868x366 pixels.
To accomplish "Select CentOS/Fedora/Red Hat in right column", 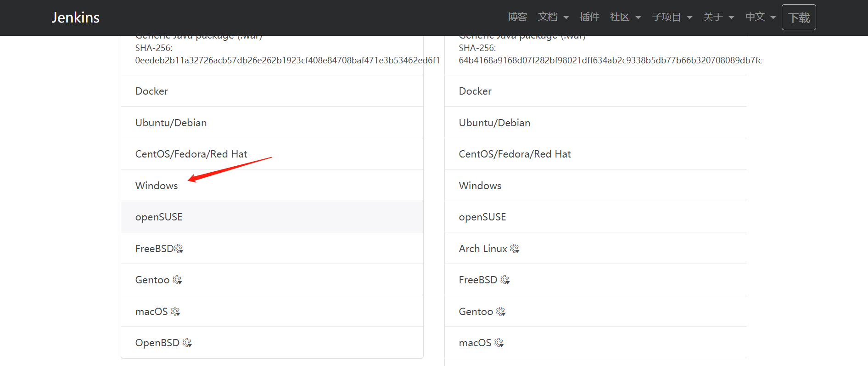I will [596, 154].
